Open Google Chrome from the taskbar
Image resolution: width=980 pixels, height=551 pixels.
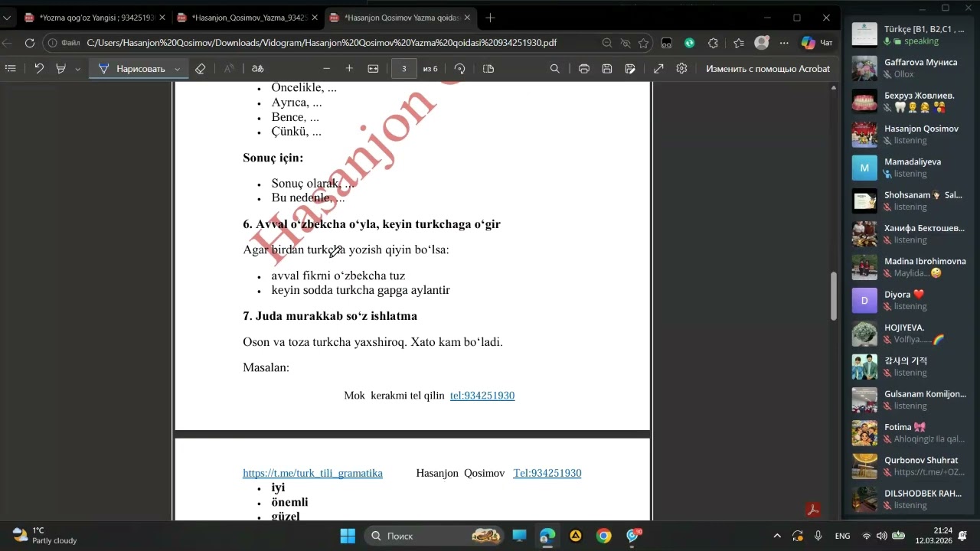[x=604, y=536]
